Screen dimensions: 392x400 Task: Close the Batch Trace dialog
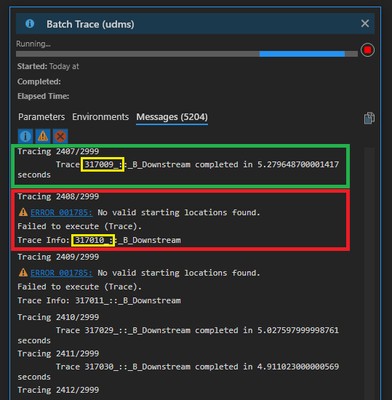(365, 23)
